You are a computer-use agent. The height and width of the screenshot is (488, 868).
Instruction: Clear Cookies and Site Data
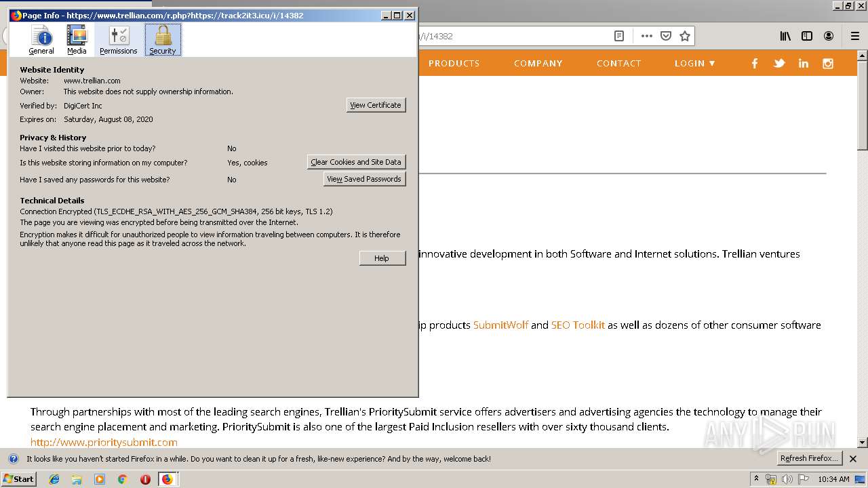click(356, 162)
